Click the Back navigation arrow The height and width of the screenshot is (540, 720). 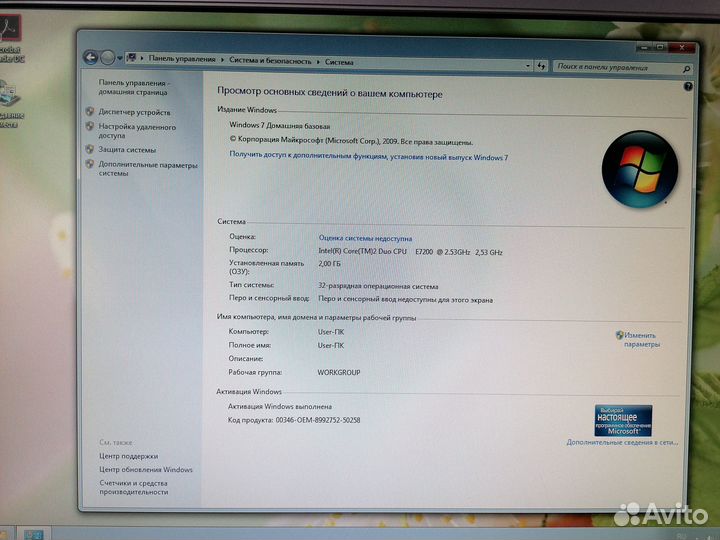tap(90, 57)
